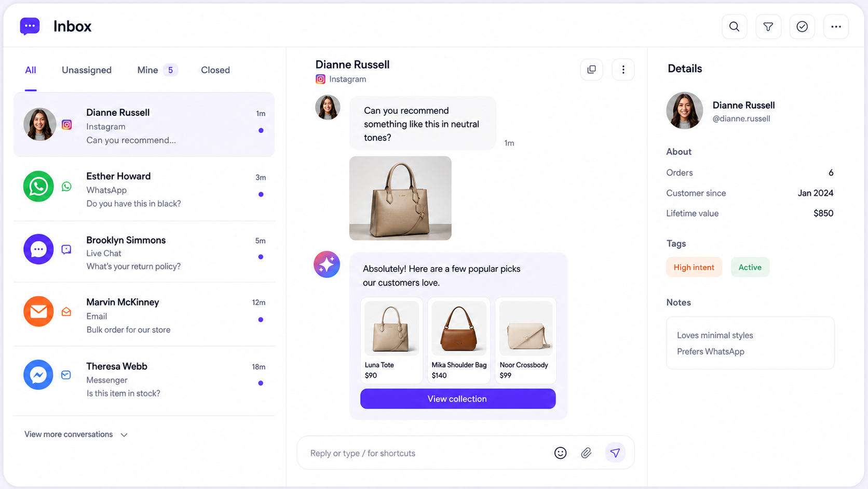Click the Notes text box
Viewport: 868px width, 489px height.
(750, 343)
